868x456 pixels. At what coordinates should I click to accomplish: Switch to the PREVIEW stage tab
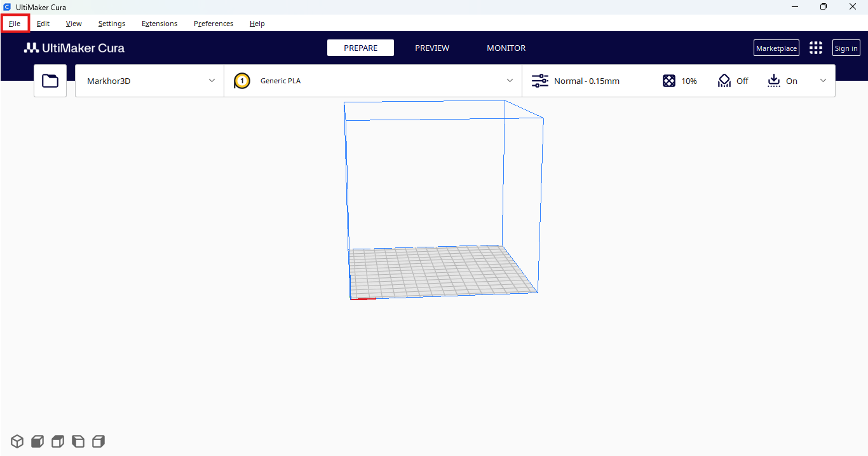tap(432, 48)
